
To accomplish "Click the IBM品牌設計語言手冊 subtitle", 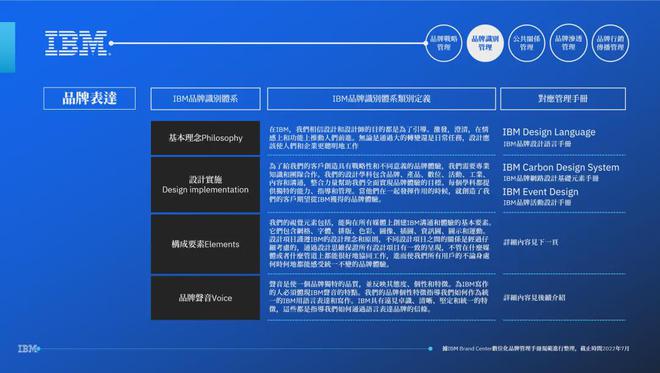I will click(x=537, y=144).
